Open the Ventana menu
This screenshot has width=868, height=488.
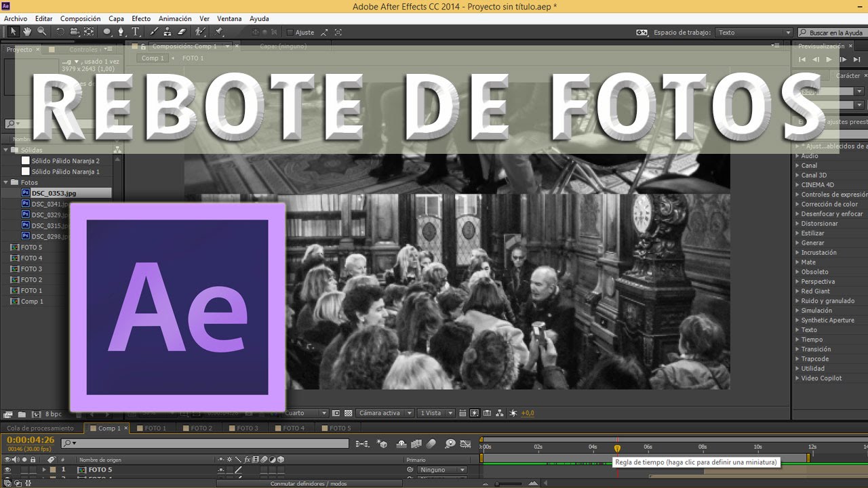pos(229,18)
